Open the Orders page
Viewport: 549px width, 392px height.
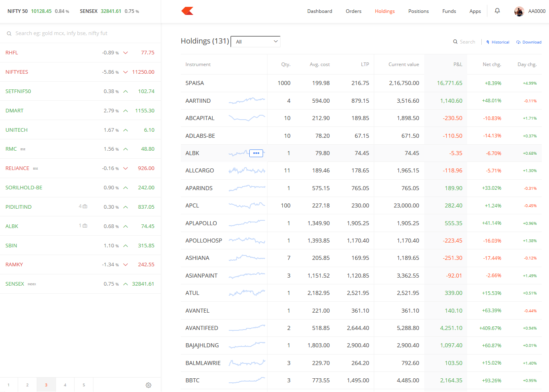pyautogui.click(x=354, y=11)
